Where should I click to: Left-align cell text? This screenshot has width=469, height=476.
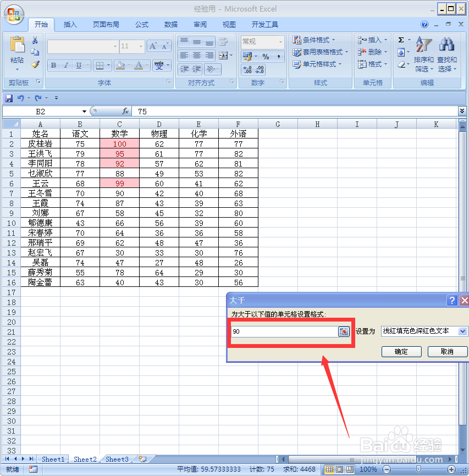click(x=184, y=56)
